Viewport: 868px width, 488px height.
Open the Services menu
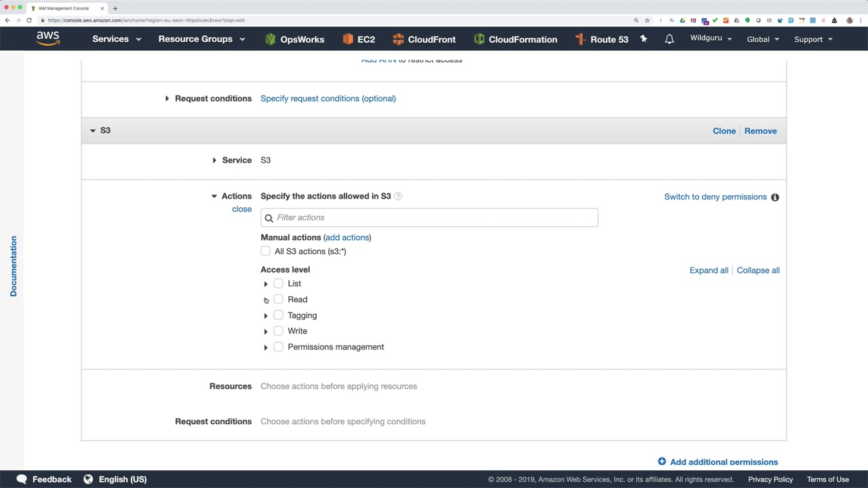116,39
